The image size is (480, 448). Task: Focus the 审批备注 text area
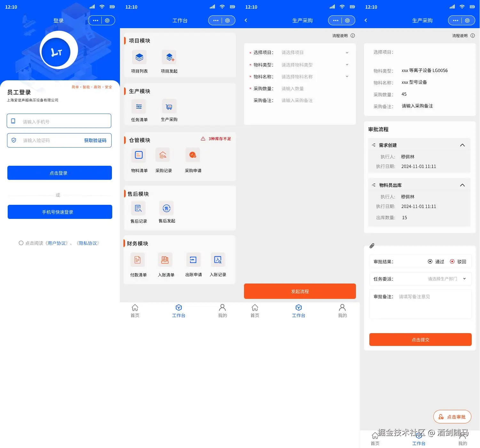pyautogui.click(x=421, y=304)
